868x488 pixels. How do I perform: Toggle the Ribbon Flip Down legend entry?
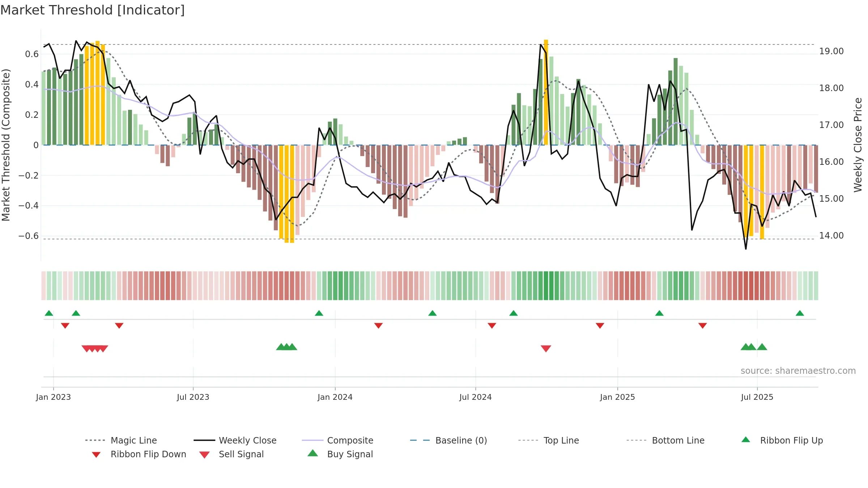[x=139, y=454]
